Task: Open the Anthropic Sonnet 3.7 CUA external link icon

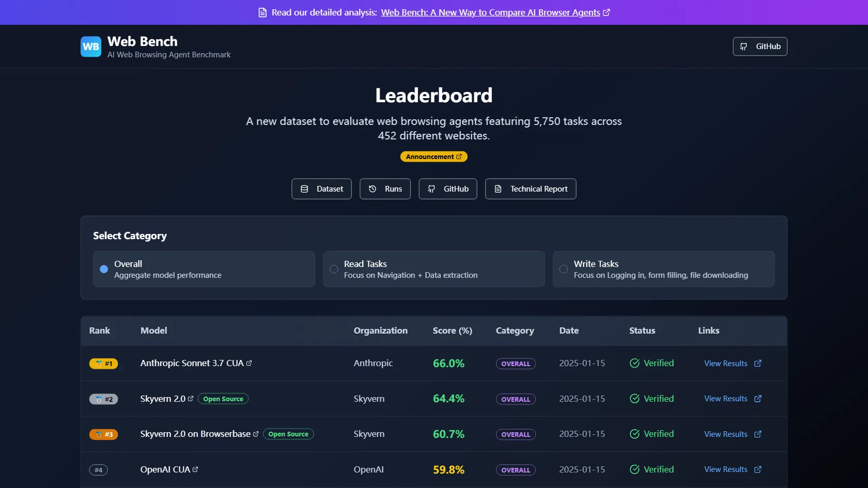Action: [x=249, y=363]
